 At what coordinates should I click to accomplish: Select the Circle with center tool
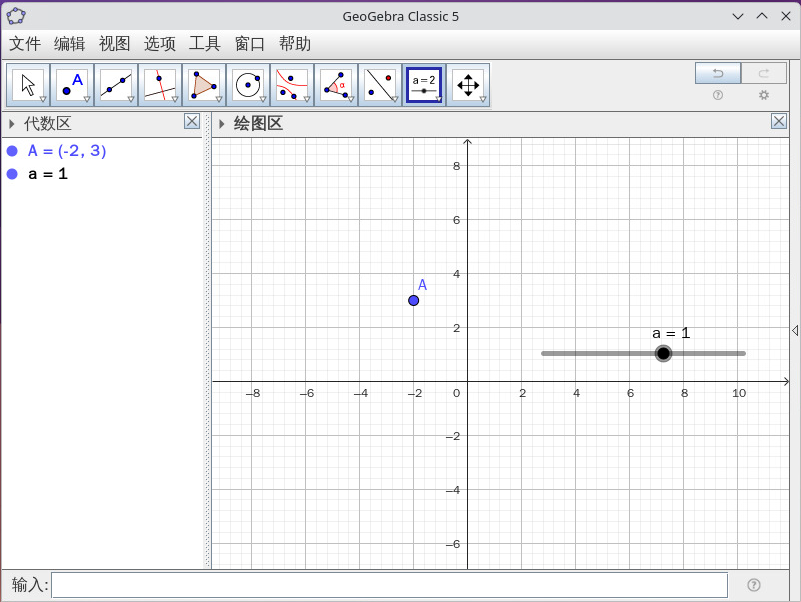(x=248, y=85)
